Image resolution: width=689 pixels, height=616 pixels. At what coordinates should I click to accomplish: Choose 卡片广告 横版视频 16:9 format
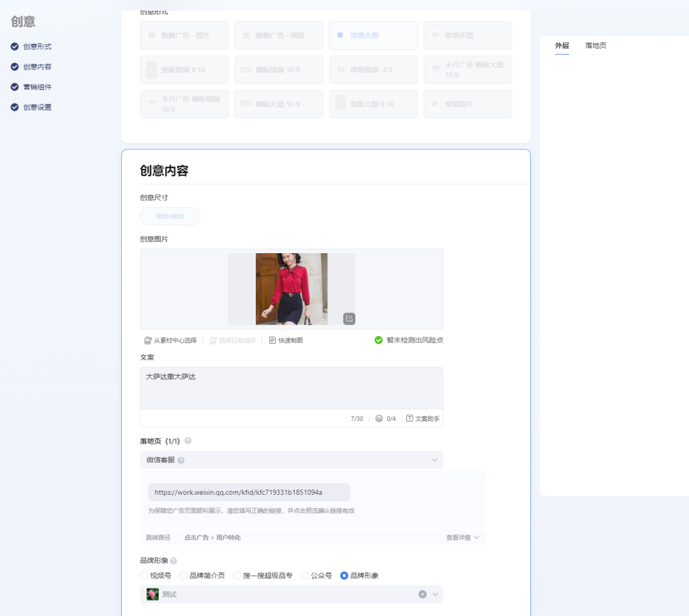point(184,104)
